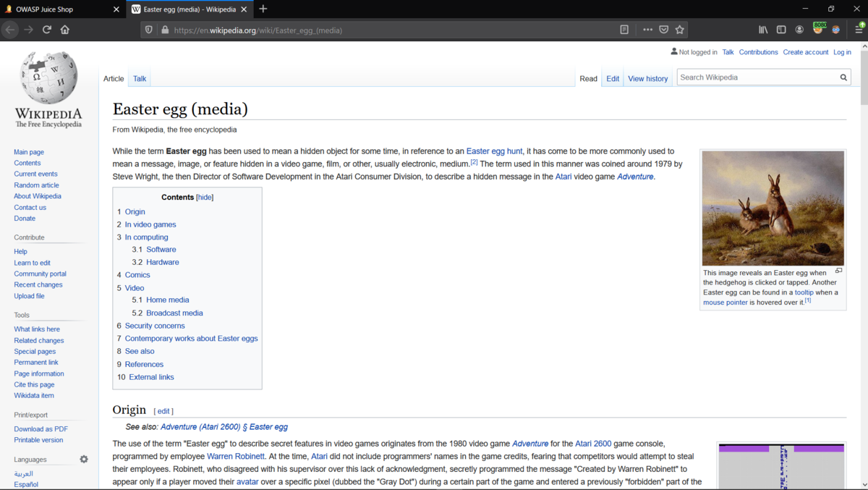868x490 pixels.
Task: Click the browser forward arrow
Action: (29, 30)
